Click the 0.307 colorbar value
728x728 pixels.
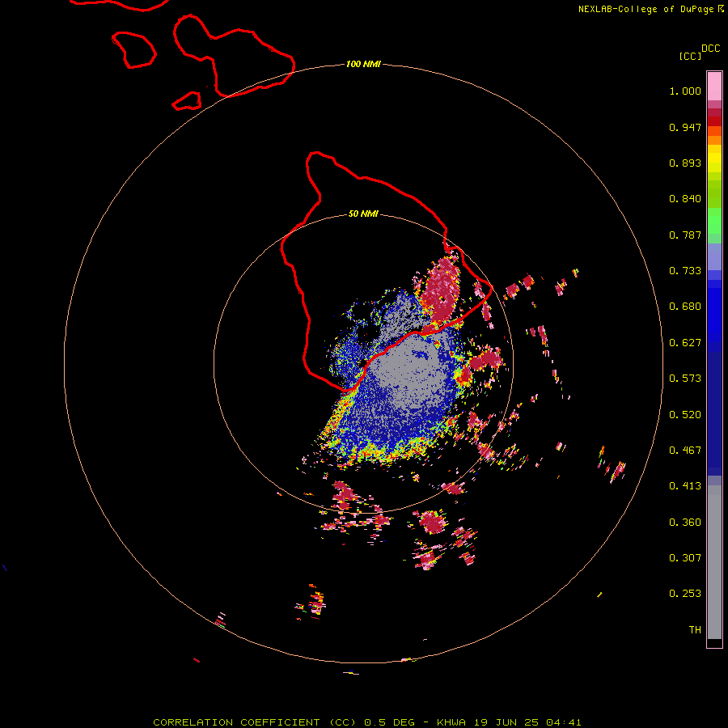pos(685,558)
